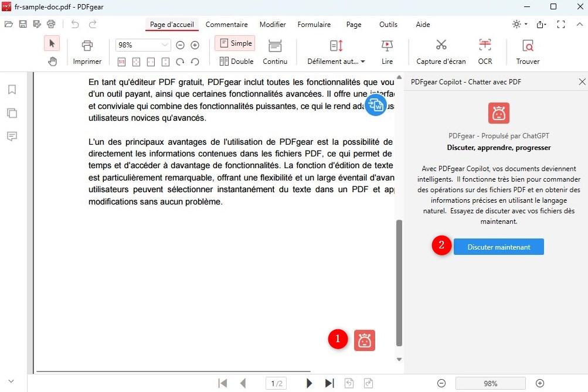This screenshot has height=392, width=588.
Task: Click the next view icon in the status bar
Action: coord(368,383)
